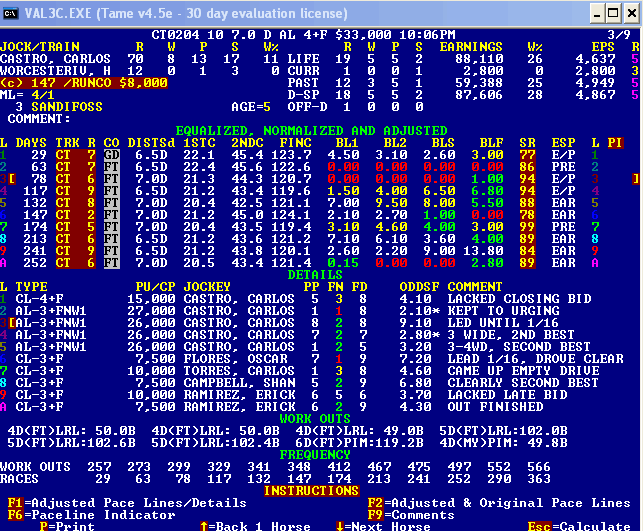Click F9 Comments instruction
The width and height of the screenshot is (643, 531).
[411, 515]
